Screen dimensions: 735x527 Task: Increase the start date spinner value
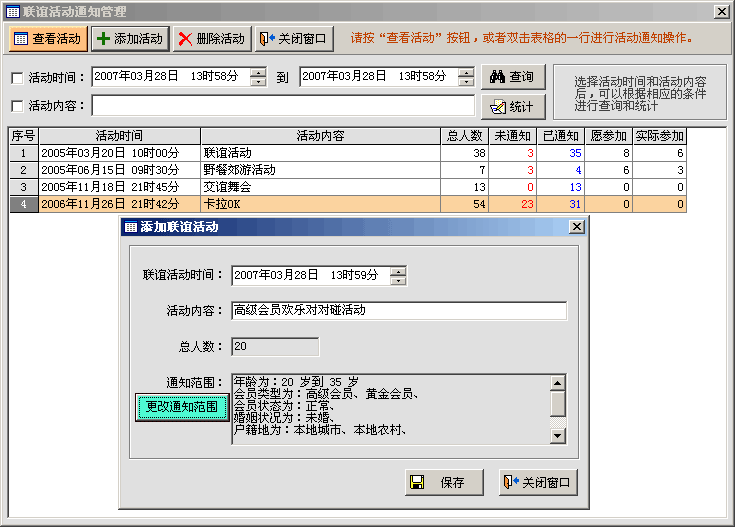pyautogui.click(x=258, y=72)
